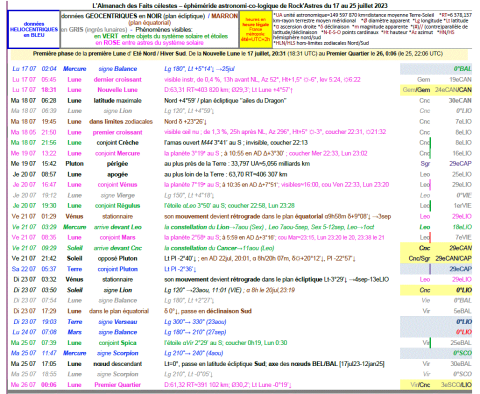Click the 'Cnc/Sgr' yellow highlighted cell
Viewport: 480px width, 394px height.
419,259
